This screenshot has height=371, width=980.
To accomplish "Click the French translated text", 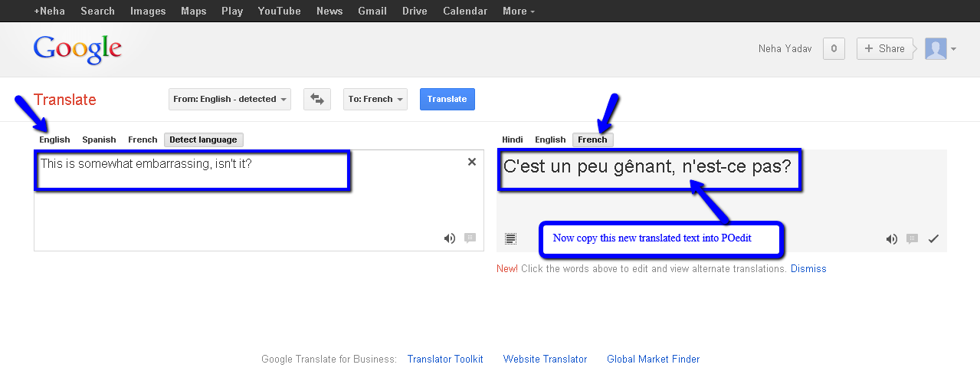I will (x=647, y=166).
